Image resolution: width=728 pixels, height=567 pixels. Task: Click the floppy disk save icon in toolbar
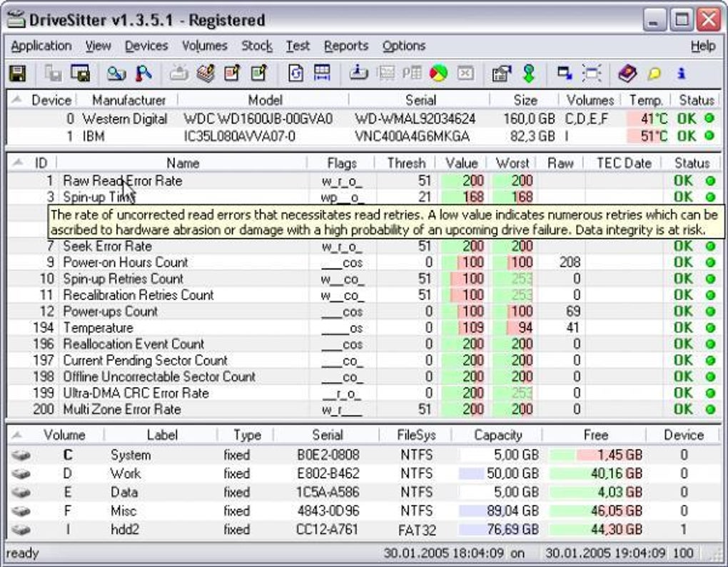tap(18, 74)
